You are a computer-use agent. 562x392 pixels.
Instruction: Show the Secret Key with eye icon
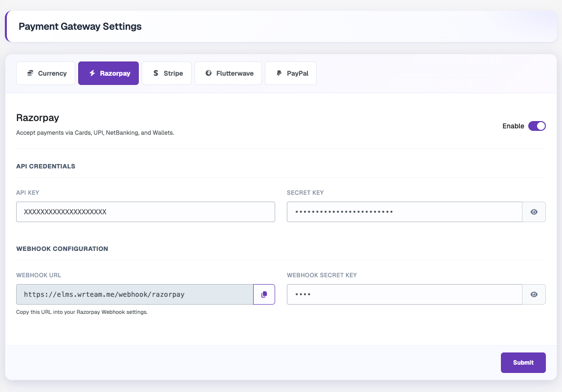534,212
